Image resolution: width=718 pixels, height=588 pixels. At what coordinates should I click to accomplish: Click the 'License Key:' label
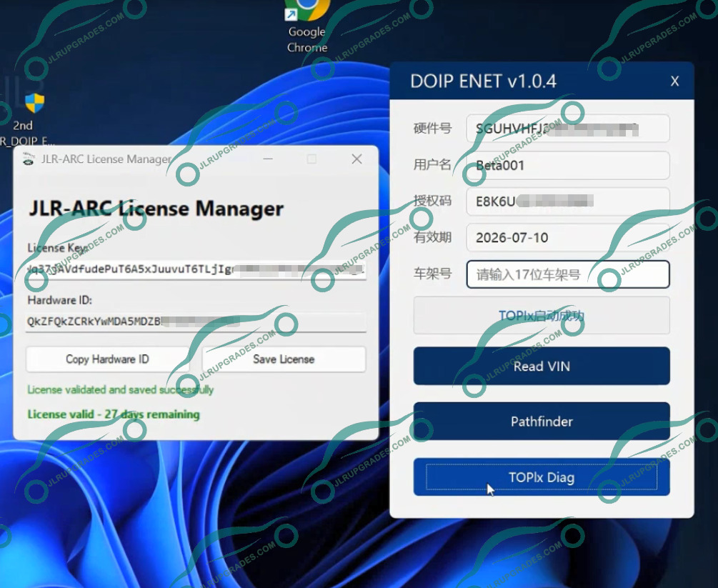pos(58,248)
